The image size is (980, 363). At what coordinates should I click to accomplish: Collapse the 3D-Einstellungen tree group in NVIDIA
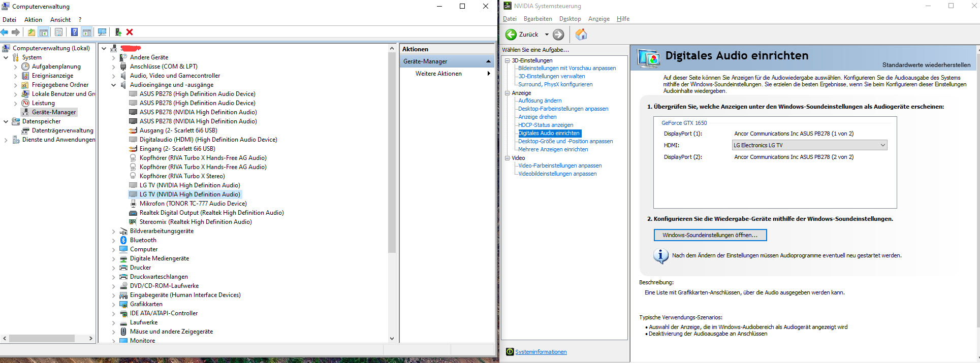point(507,60)
